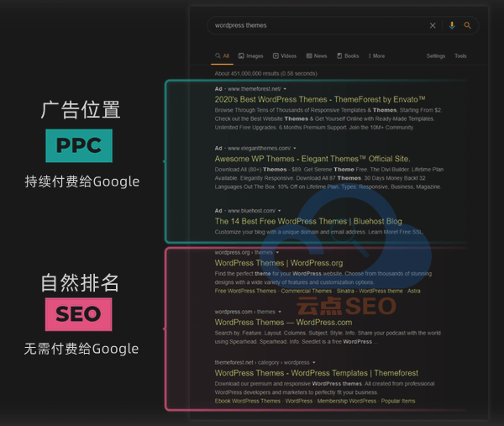Select the All results tab

(222, 56)
